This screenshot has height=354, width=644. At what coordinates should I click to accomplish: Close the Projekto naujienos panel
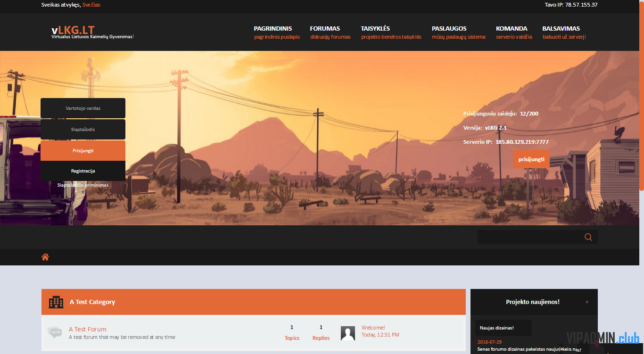587,302
